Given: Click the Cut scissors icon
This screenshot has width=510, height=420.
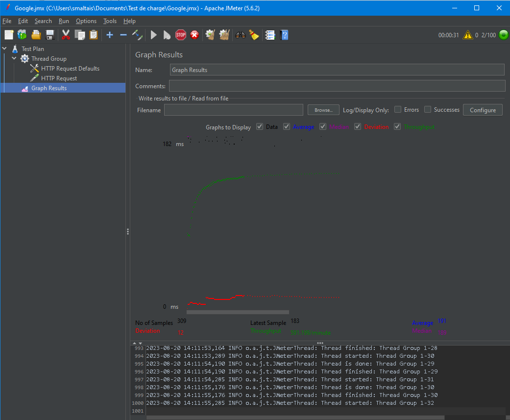Looking at the screenshot, I should [66, 35].
